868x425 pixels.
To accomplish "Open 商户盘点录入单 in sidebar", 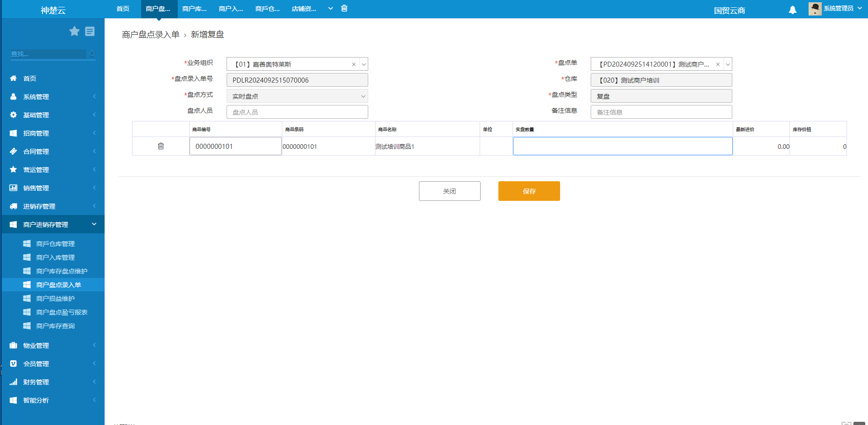I will pyautogui.click(x=58, y=285).
